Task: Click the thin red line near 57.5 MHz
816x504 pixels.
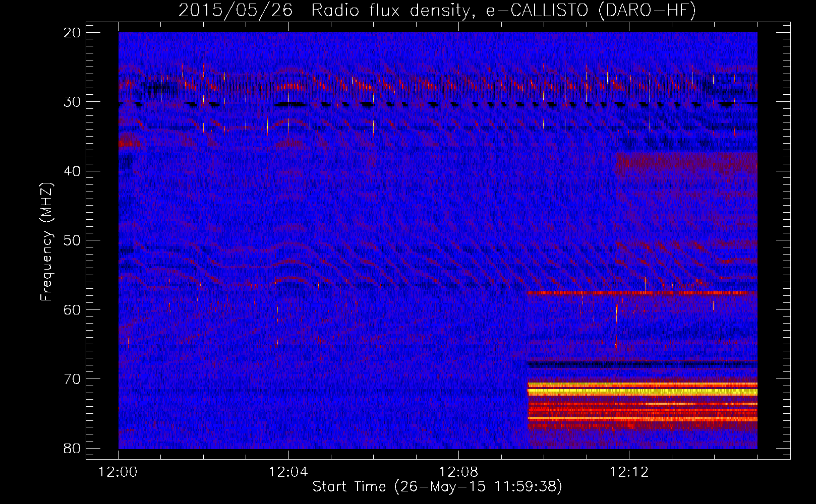Action: [642, 292]
